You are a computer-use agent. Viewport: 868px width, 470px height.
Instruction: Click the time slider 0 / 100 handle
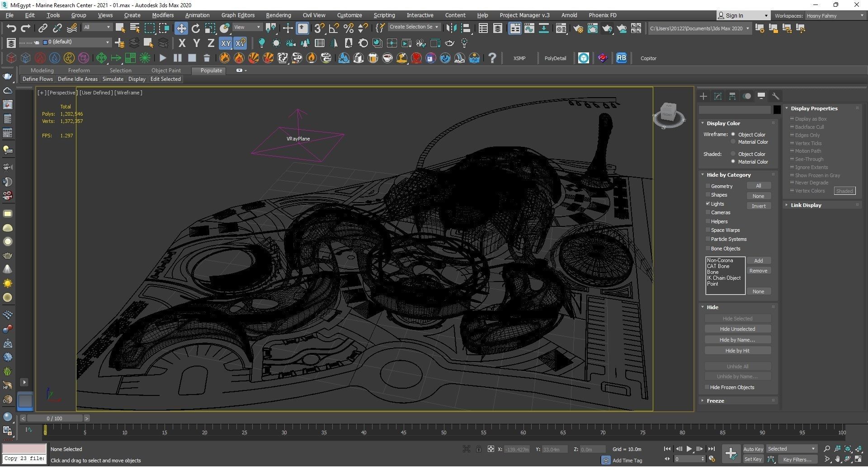coord(55,418)
